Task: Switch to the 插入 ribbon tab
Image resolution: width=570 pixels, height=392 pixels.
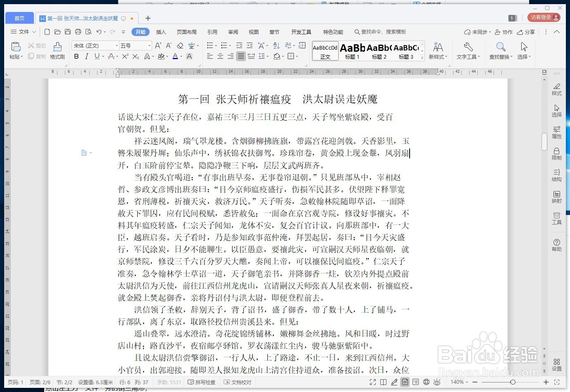Action: pyautogui.click(x=161, y=31)
